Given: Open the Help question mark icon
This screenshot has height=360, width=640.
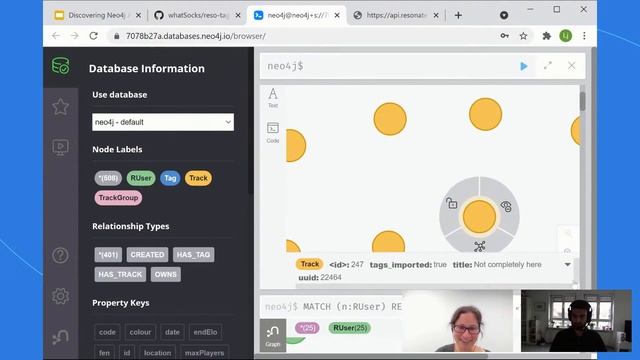Looking at the screenshot, I should [x=60, y=256].
